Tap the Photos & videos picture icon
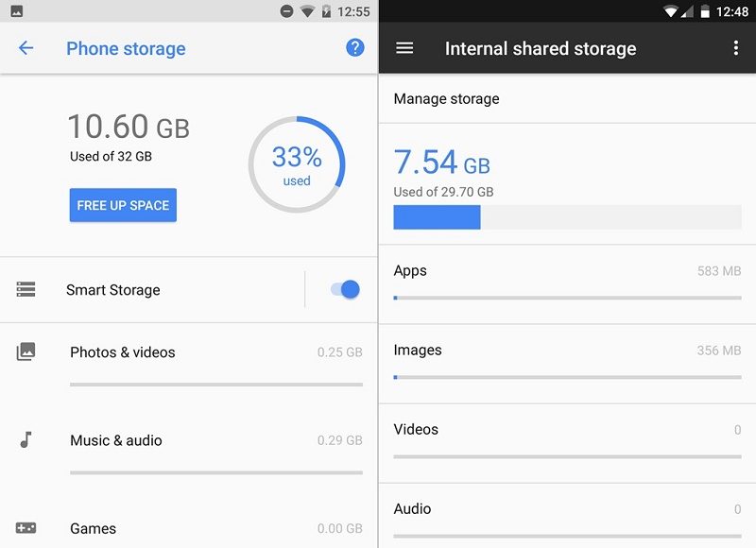 (26, 351)
